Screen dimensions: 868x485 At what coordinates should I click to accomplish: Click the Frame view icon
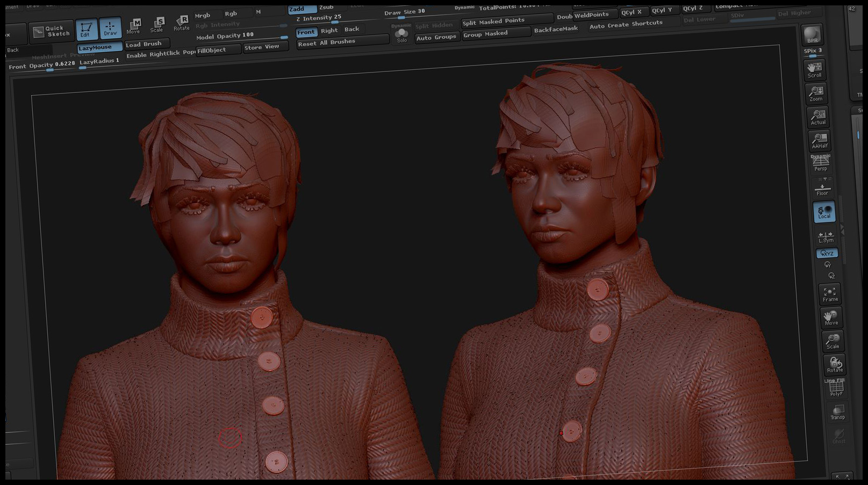pyautogui.click(x=830, y=294)
